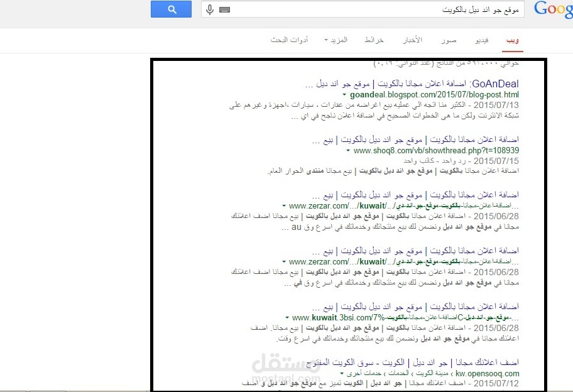Viewport: 573px width, 392px height.
Task: Open result title above shoq8.com URL
Action: point(415,139)
